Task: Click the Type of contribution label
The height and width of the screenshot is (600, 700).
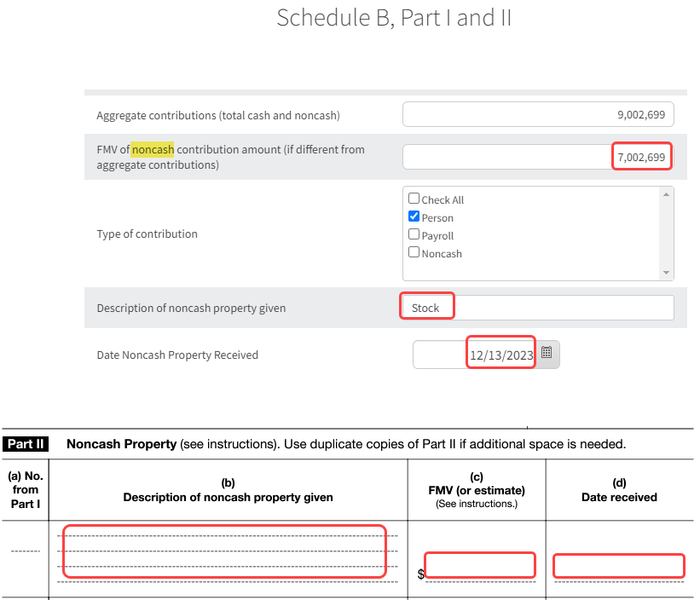Action: 147,234
